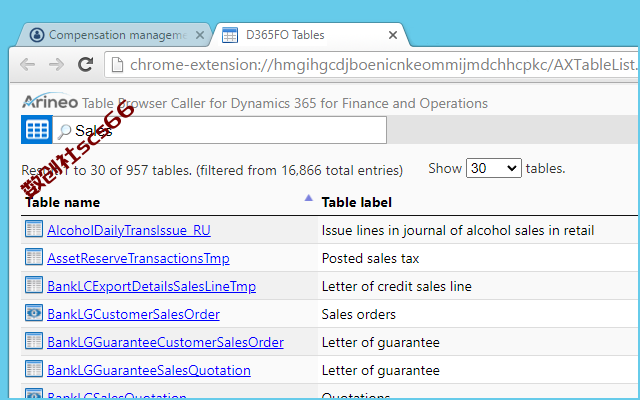Screen dimensions: 640x400
Task: Close the Compensation management tab
Action: coord(200,36)
